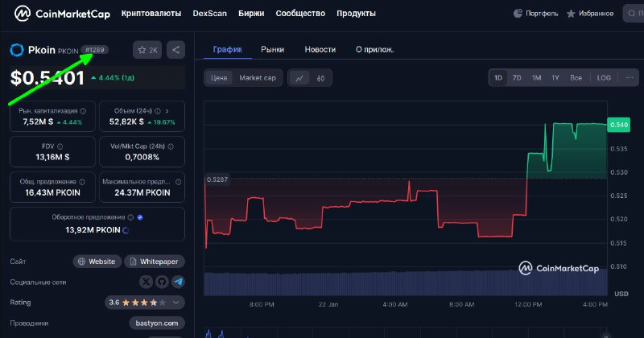Show info tooltip for FDV
644x338 pixels.
(x=60, y=146)
